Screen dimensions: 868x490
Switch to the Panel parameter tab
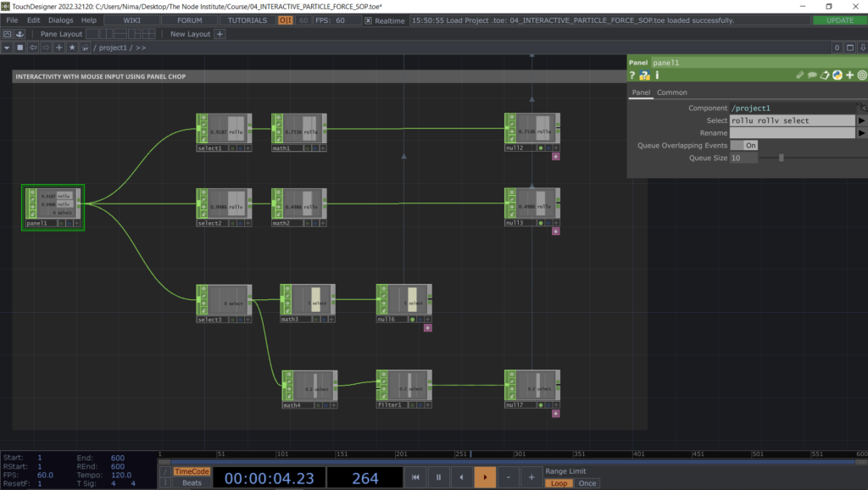coord(641,92)
